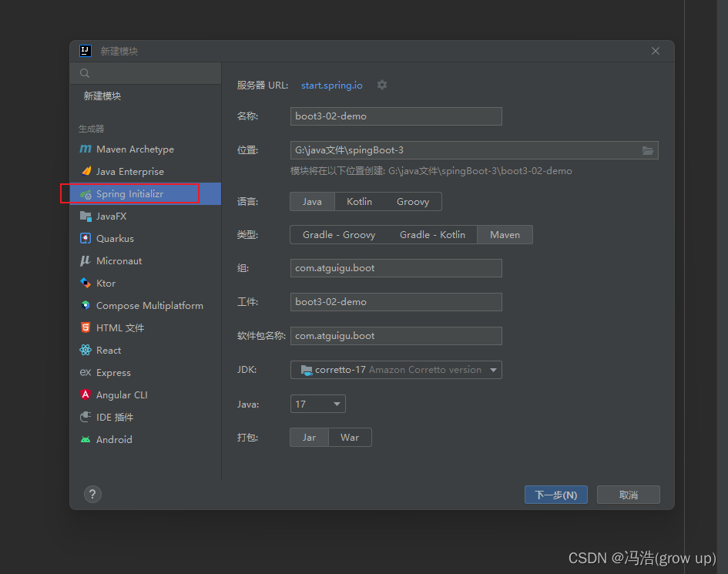This screenshot has height=574, width=728.
Task: Click the Quarkus generator icon
Action: (86, 239)
